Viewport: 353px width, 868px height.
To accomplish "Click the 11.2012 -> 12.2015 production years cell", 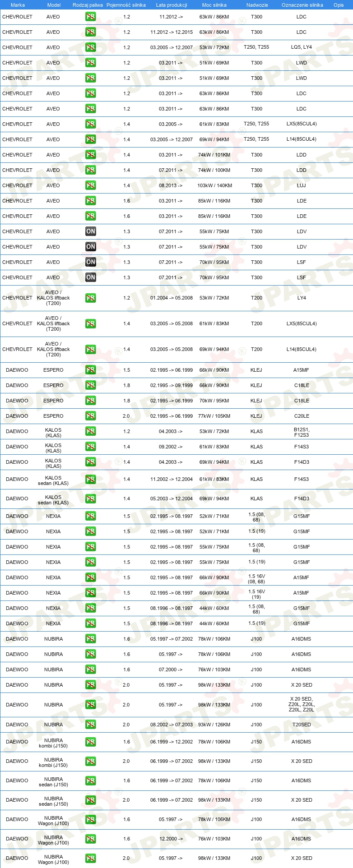I will tap(172, 32).
